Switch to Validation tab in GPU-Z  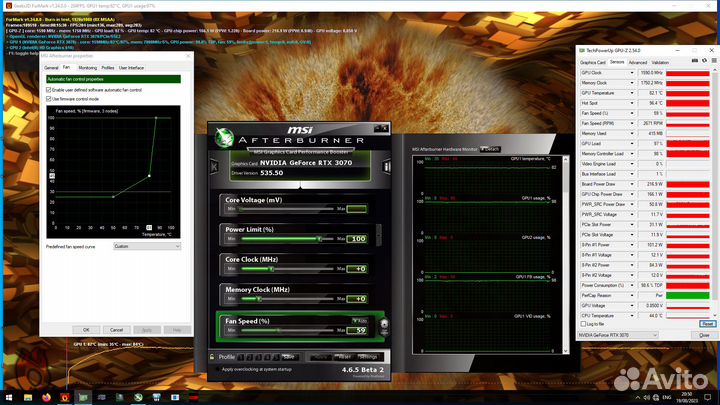pos(660,62)
